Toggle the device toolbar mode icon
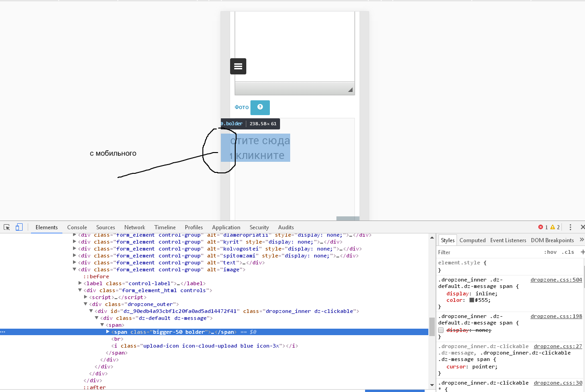The width and height of the screenshot is (585, 392). tap(19, 227)
